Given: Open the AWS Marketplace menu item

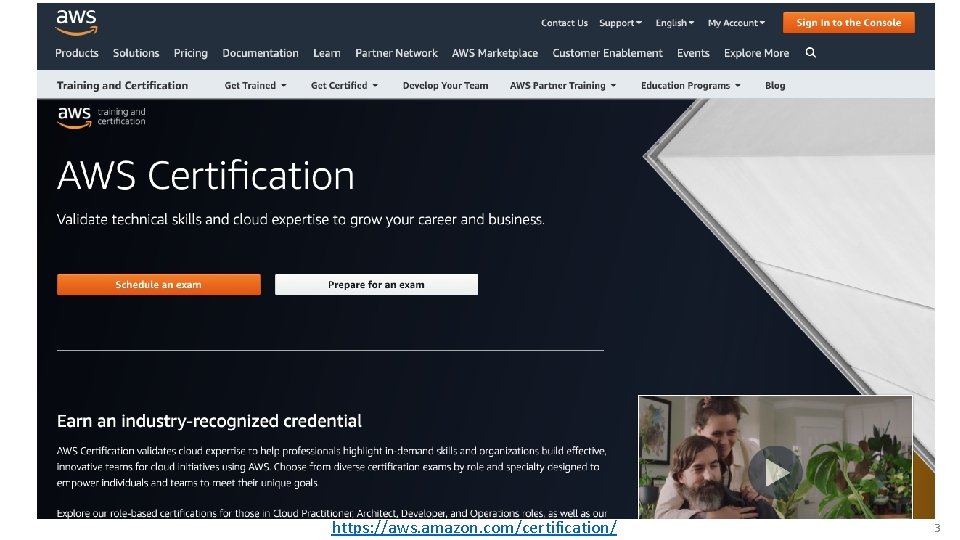Looking at the screenshot, I should 495,53.
